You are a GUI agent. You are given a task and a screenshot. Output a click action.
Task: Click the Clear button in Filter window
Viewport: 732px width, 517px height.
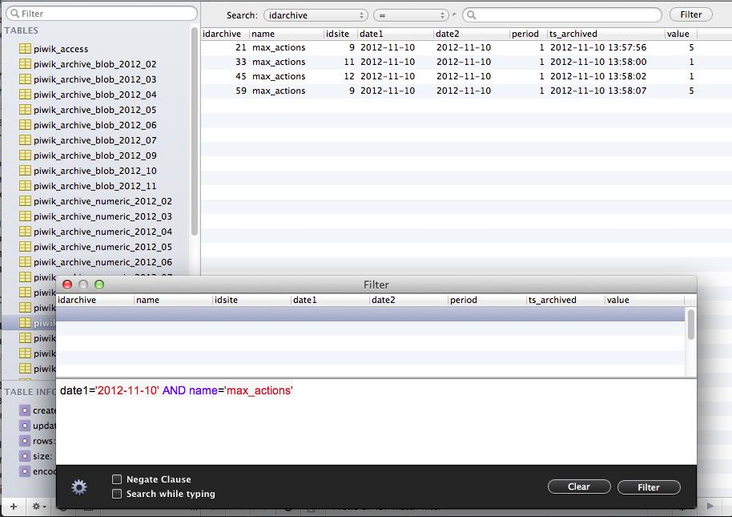tap(579, 487)
